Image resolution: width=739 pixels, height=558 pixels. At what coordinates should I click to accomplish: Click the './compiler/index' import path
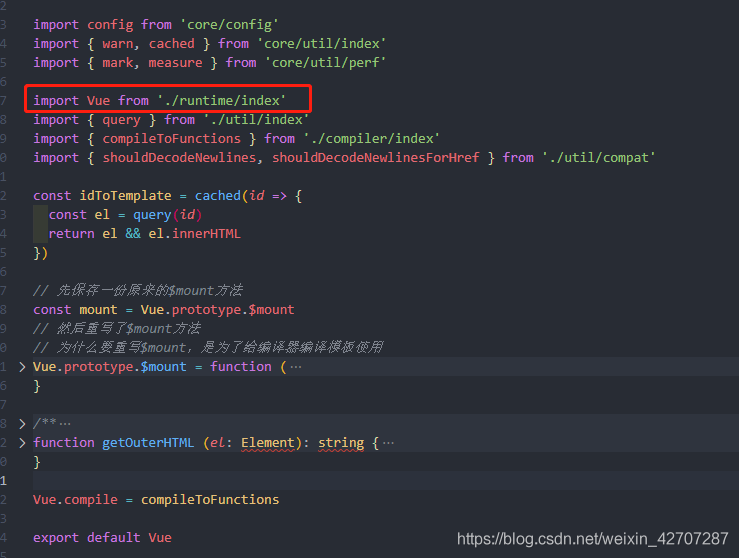coord(371,139)
